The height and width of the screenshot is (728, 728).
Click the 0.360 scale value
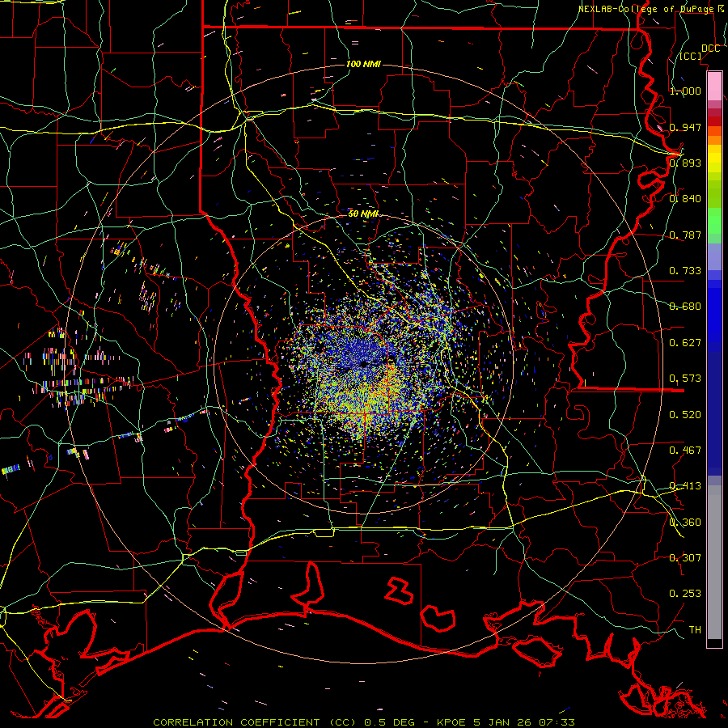685,522
